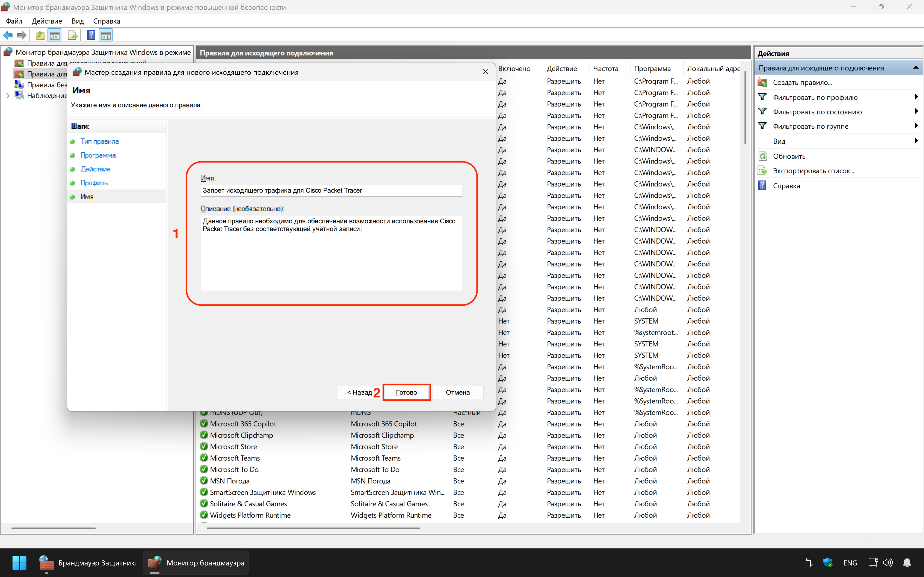Collapse the outbound rules Actions section header
The height and width of the screenshot is (577, 924).
(916, 68)
